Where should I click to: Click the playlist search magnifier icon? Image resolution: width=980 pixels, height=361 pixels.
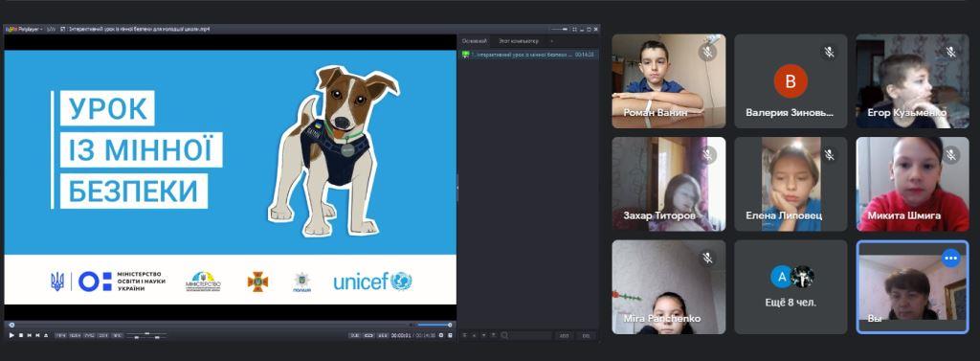tap(504, 335)
